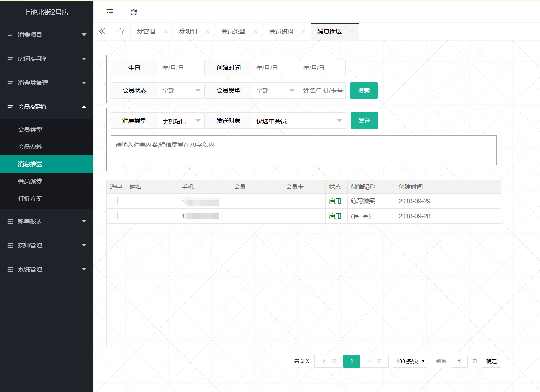Click the home icon tab

(x=120, y=31)
